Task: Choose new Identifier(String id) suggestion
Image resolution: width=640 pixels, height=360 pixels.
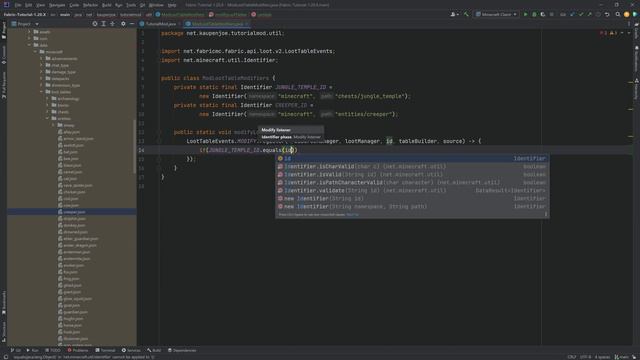Action: (412, 198)
